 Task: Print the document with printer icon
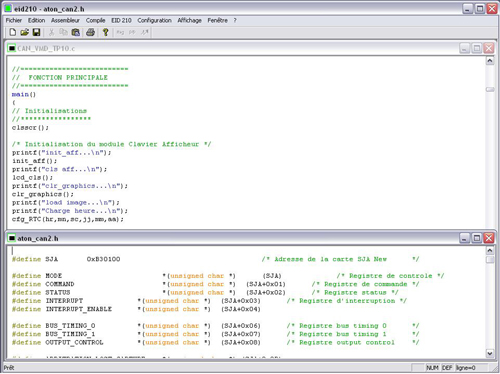point(90,32)
